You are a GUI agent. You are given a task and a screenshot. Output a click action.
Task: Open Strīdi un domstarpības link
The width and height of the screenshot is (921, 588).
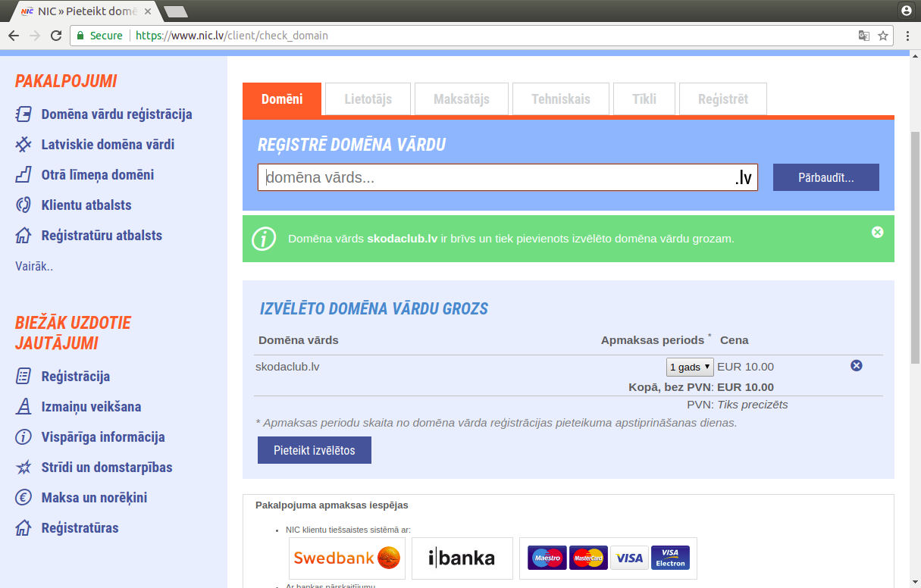coord(107,468)
